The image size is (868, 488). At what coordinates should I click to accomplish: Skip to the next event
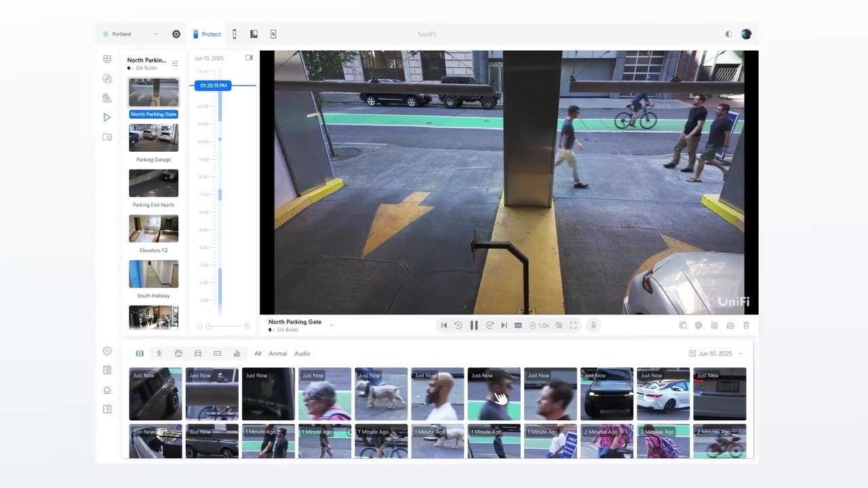tap(504, 325)
